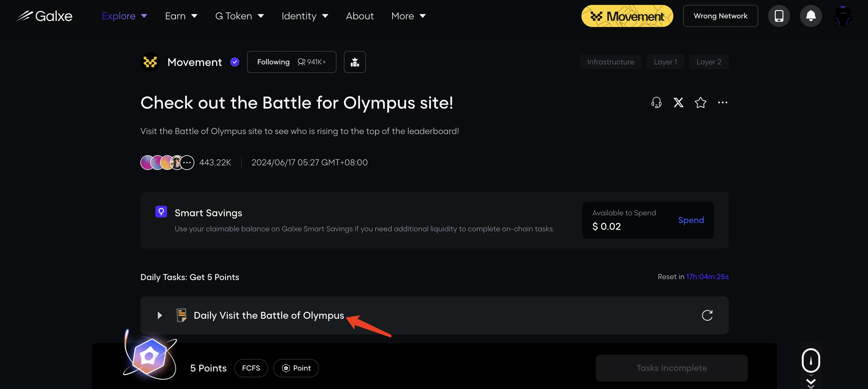Toggle the Movement verified badge
Screen dimensions: 868x389
233,61
